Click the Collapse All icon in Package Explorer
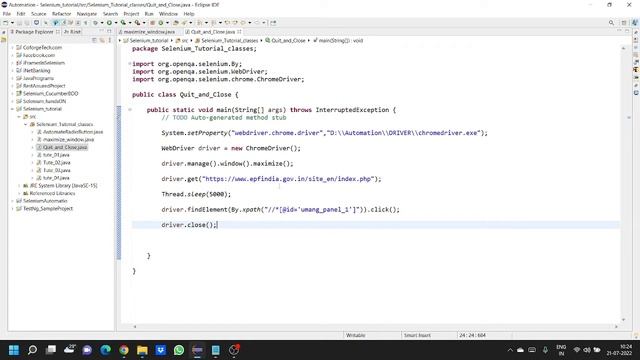The height and width of the screenshot is (360, 640). 94,40
